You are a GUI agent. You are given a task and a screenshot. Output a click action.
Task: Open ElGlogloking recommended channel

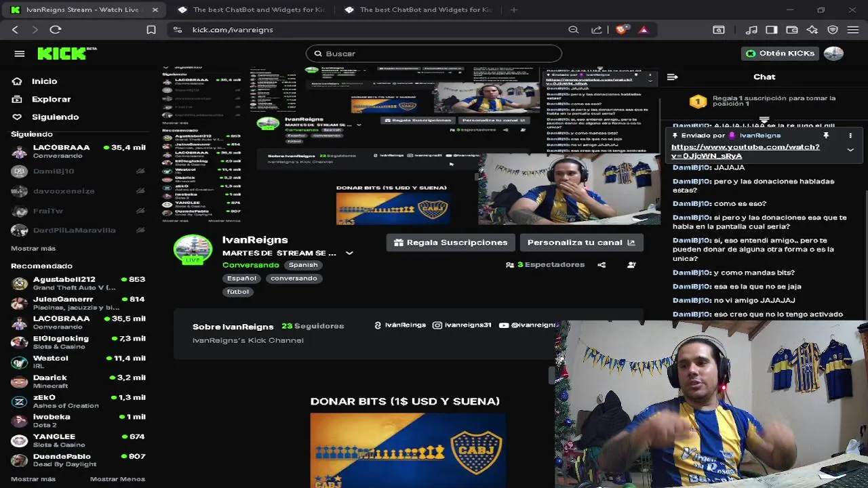click(78, 342)
